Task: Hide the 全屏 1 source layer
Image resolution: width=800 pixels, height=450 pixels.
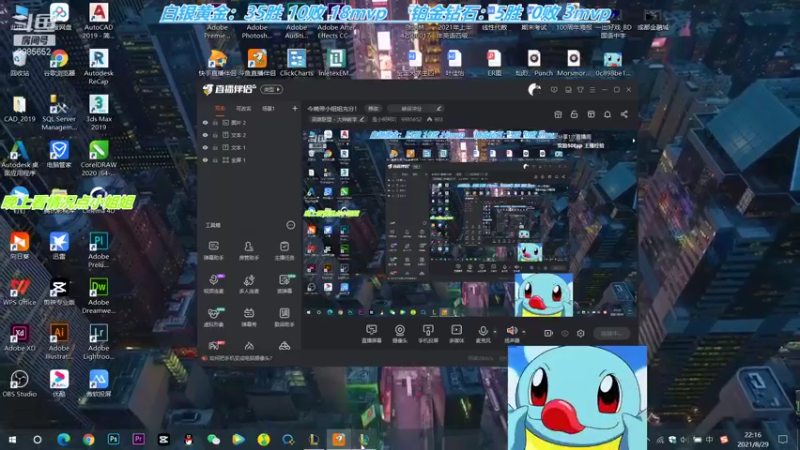Action: [x=205, y=160]
